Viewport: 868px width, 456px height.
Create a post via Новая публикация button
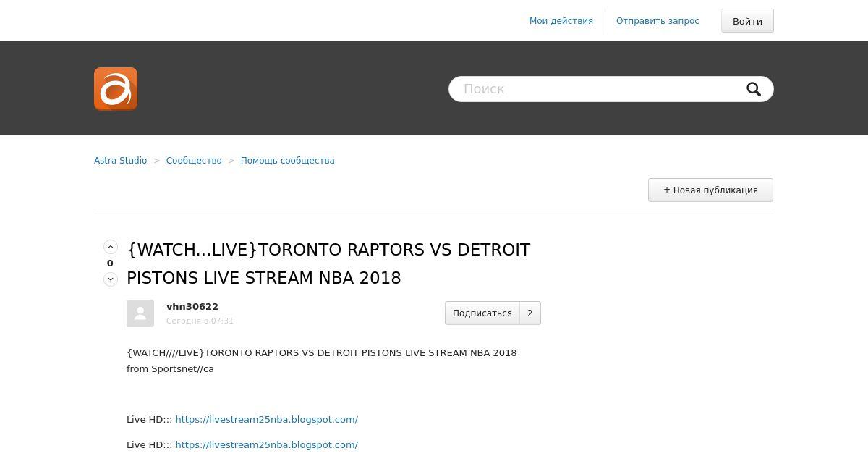[x=710, y=190]
